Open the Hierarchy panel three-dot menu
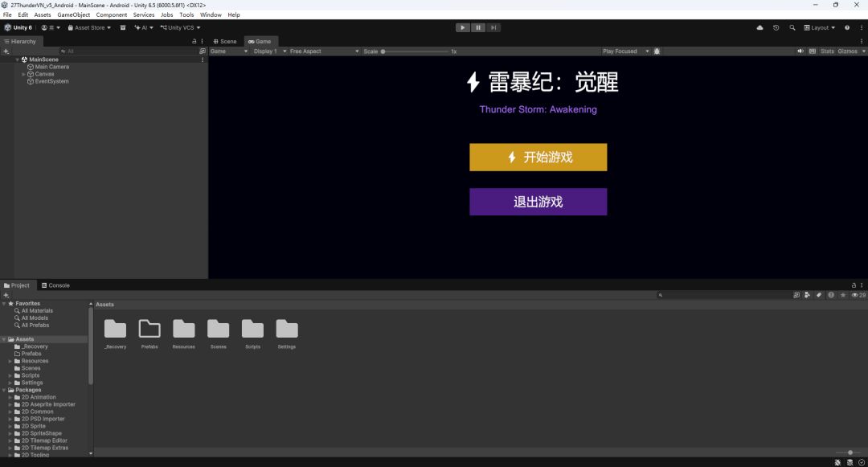 pyautogui.click(x=202, y=42)
